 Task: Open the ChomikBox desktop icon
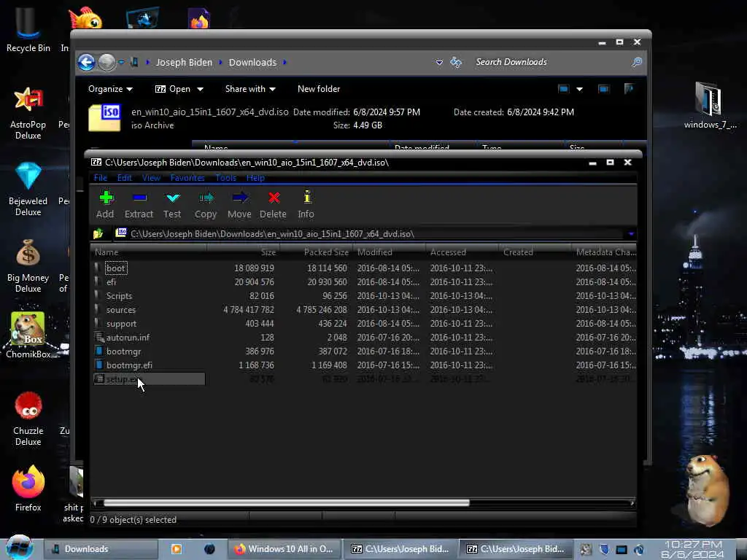[28, 335]
